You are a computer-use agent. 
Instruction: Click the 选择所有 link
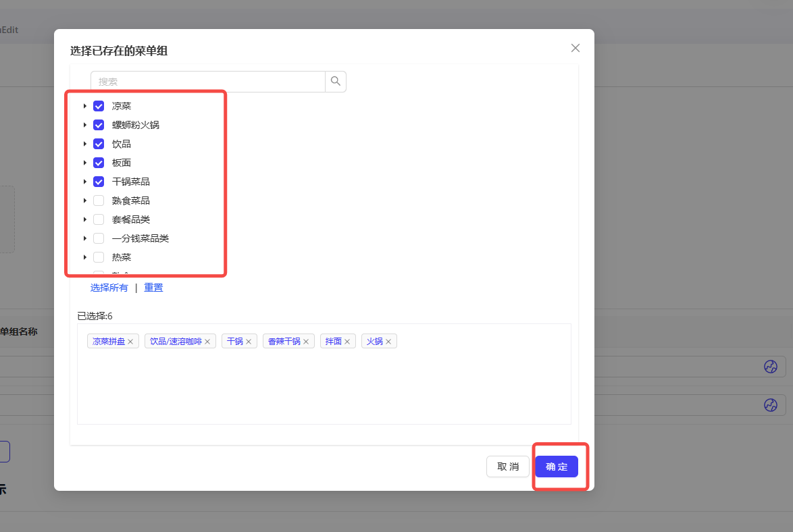(109, 288)
